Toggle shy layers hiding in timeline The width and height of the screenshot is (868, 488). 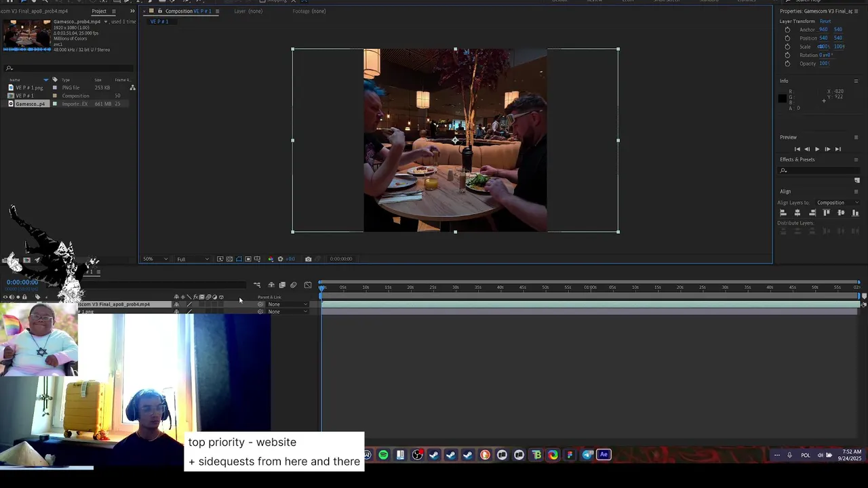(271, 285)
